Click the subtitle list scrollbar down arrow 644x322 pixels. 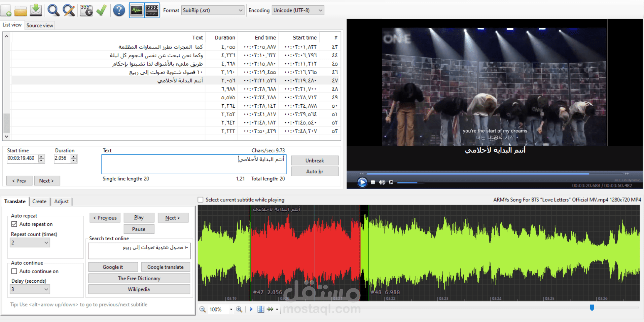coord(6,137)
